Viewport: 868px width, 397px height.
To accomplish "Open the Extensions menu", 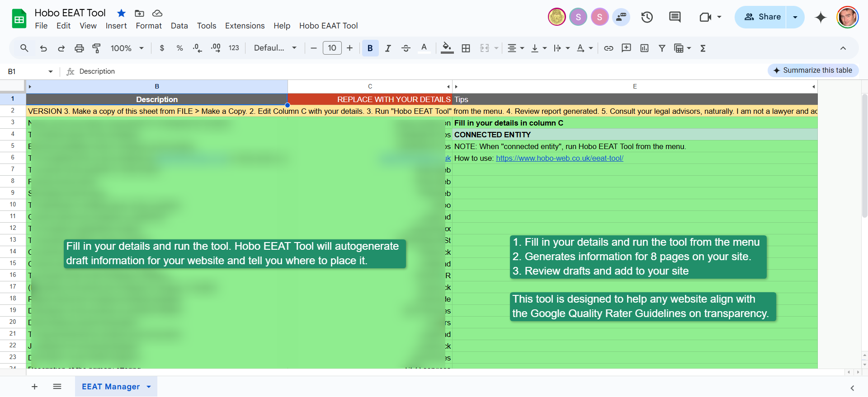I will click(x=245, y=26).
